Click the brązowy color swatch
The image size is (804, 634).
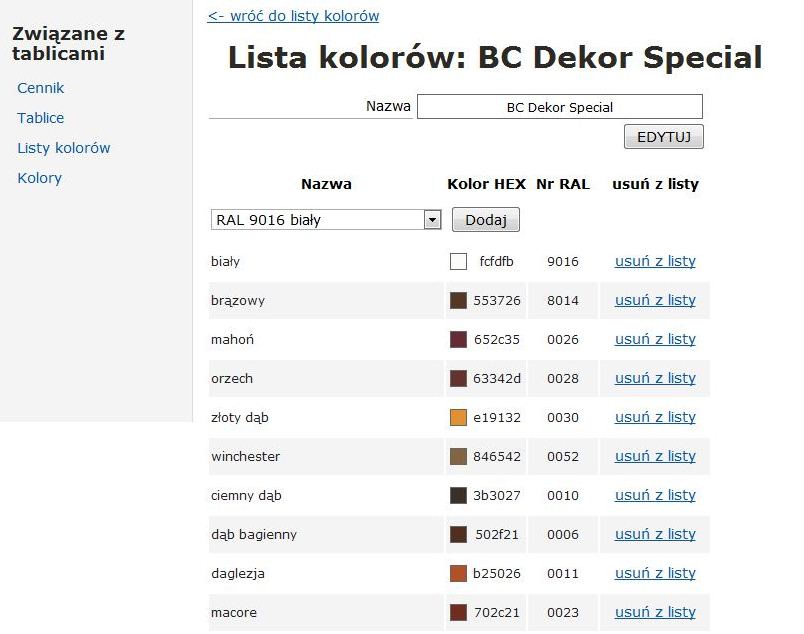pyautogui.click(x=458, y=301)
